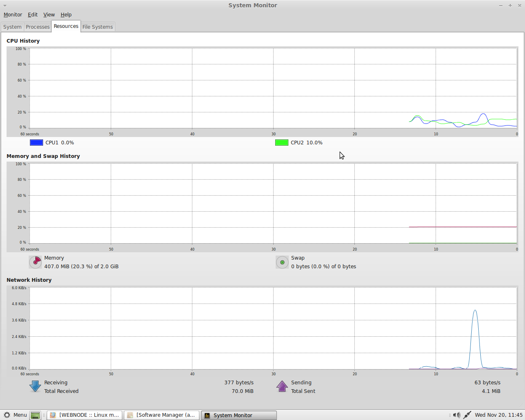Click the Sending purple up-arrow icon
Screen dimensions: 525x420
(x=282, y=386)
